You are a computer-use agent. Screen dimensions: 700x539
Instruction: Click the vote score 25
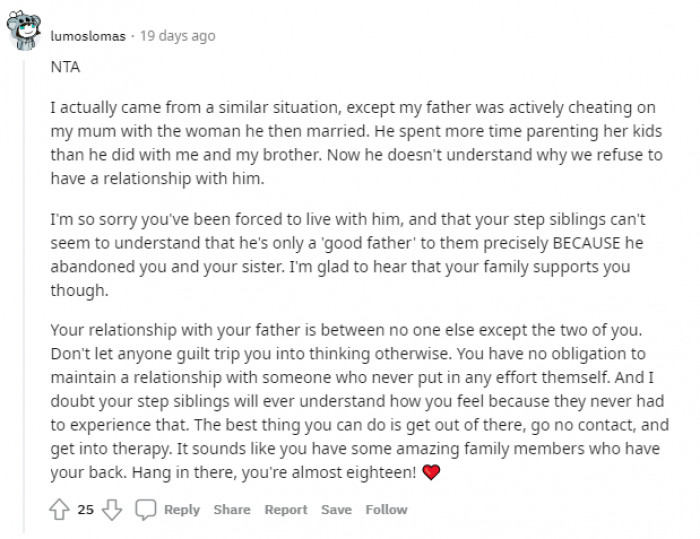85,509
